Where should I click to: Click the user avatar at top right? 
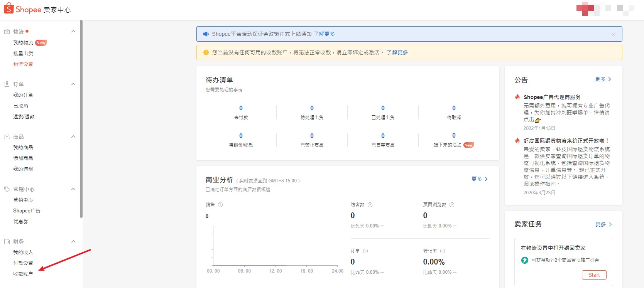point(585,8)
